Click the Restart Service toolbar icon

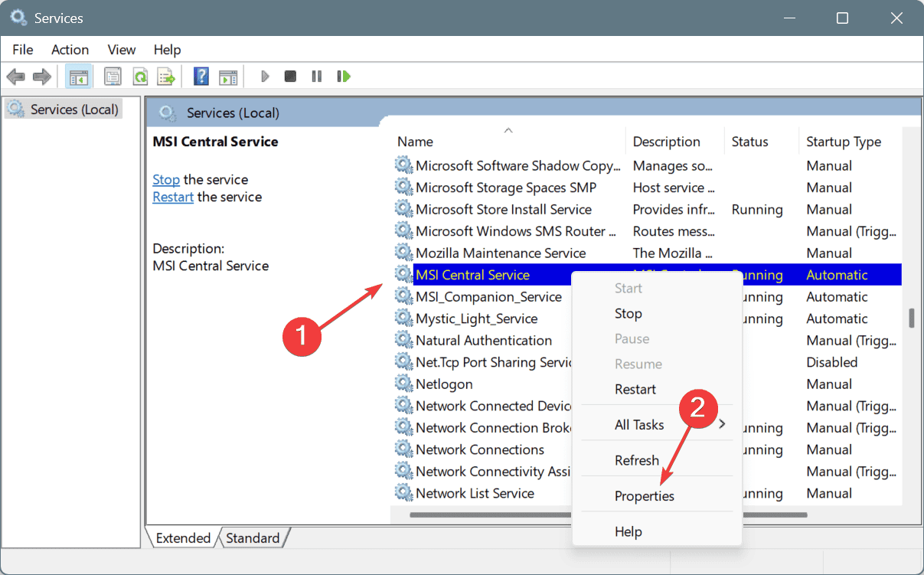click(344, 77)
